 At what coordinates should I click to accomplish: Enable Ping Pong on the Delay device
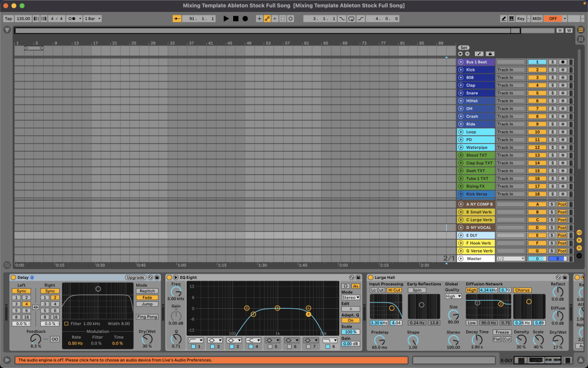(x=147, y=316)
